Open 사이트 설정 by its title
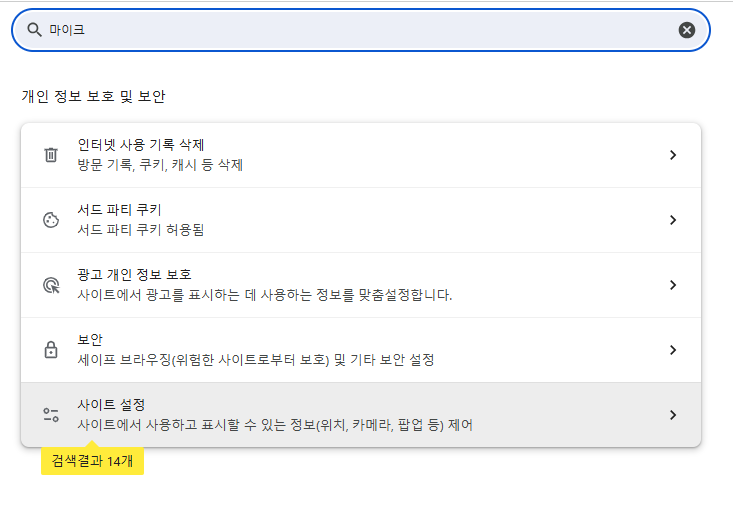733x519 pixels. click(x=112, y=405)
